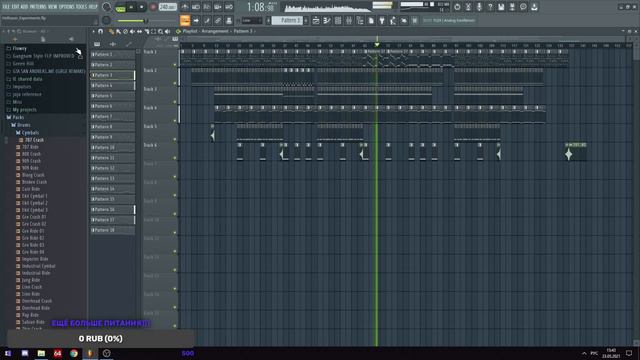640x360 pixels.
Task: Open the Mixer window icon
Action: (349, 20)
